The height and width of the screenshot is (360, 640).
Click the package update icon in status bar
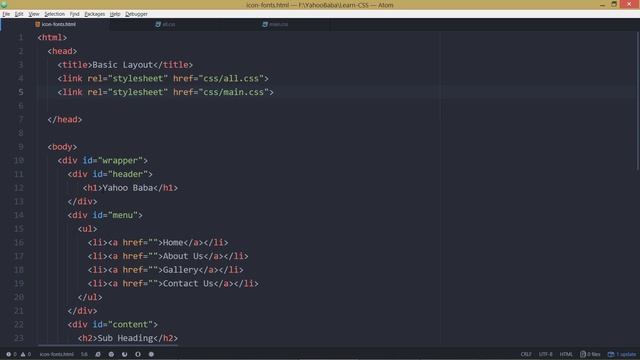(611, 354)
